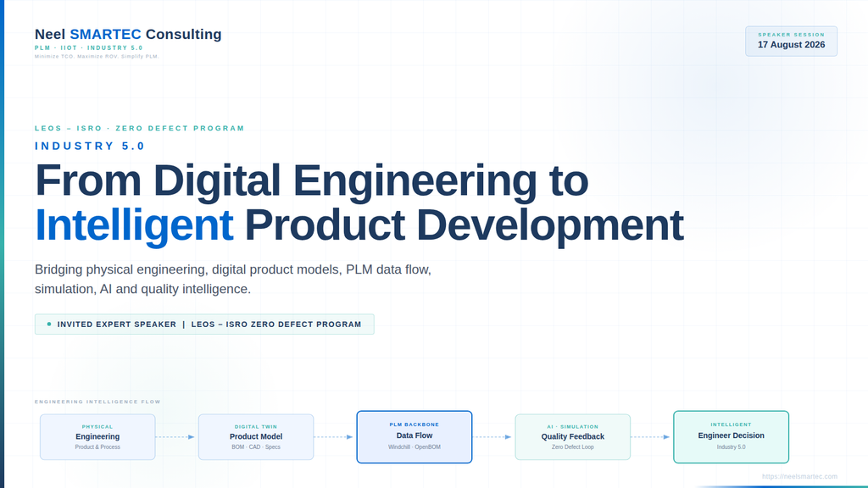Screen dimensions: 868x488
Task: Click 'Product Development' in the headline
Action: coord(464,225)
